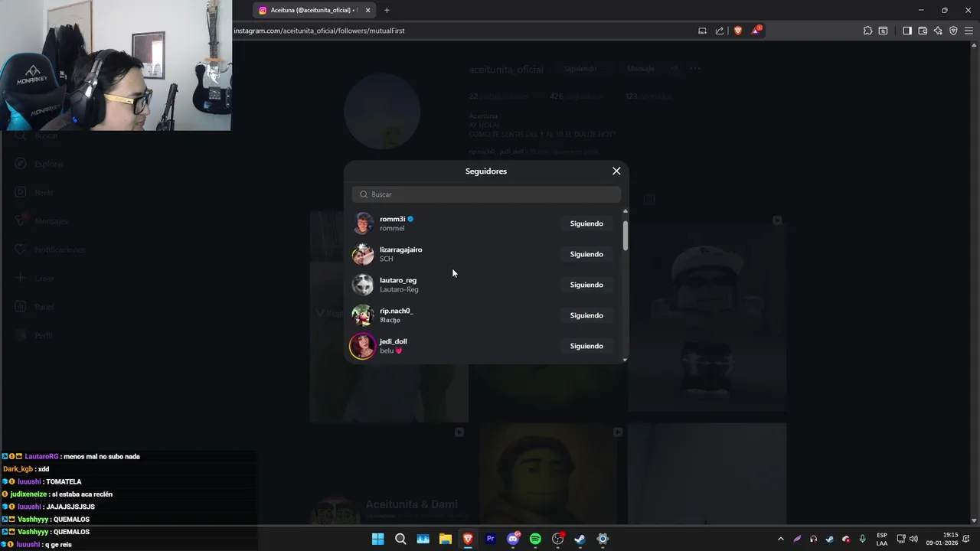Expand hidden system tray icons

click(x=780, y=539)
